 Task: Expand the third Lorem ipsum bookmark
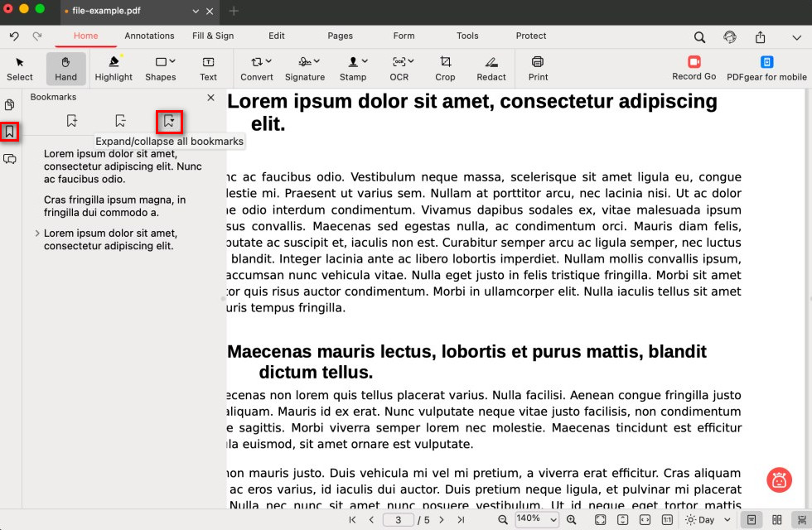(x=37, y=234)
